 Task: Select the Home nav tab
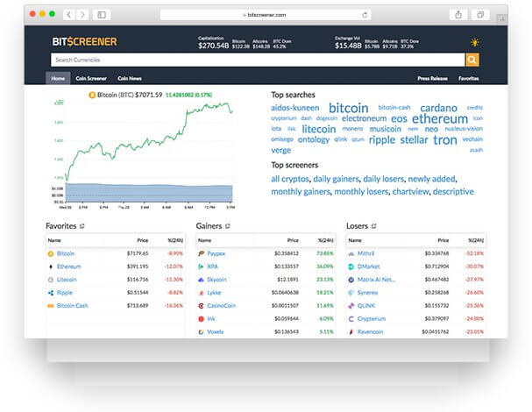click(58, 78)
